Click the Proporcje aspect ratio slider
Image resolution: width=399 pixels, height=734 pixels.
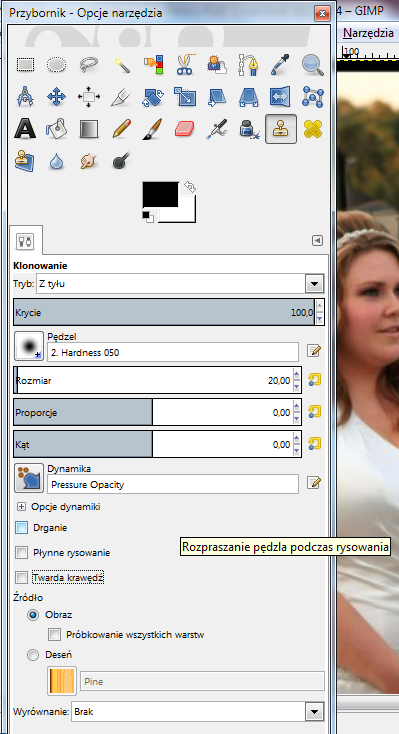153,412
